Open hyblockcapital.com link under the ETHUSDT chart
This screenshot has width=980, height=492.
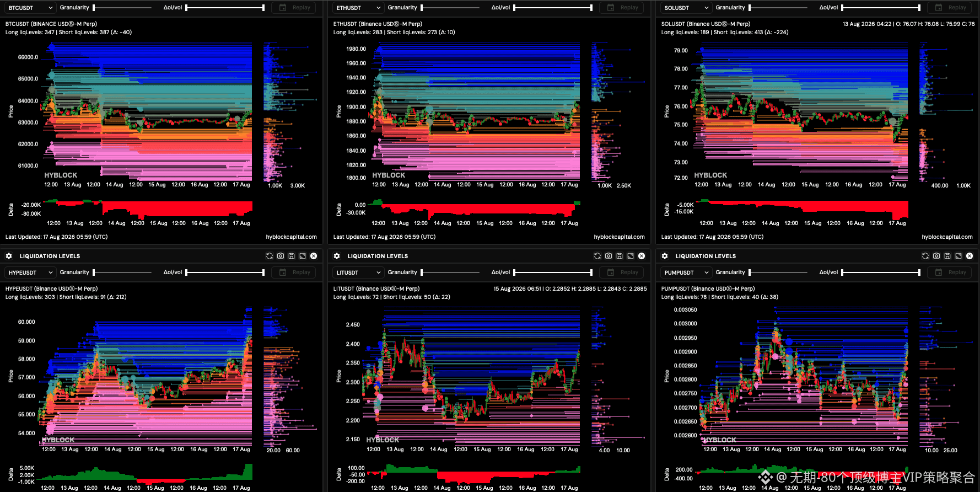coord(619,237)
